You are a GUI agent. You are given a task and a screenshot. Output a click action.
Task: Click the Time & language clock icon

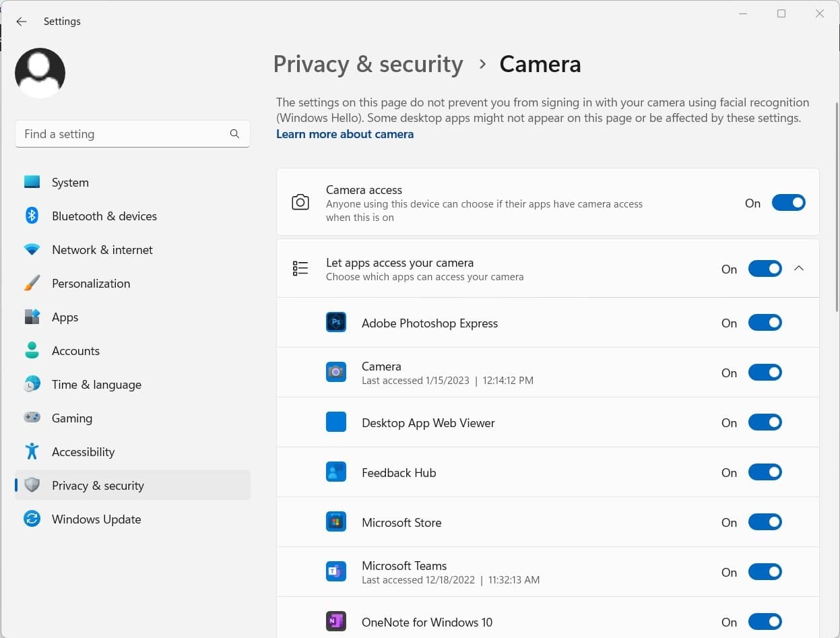32,384
